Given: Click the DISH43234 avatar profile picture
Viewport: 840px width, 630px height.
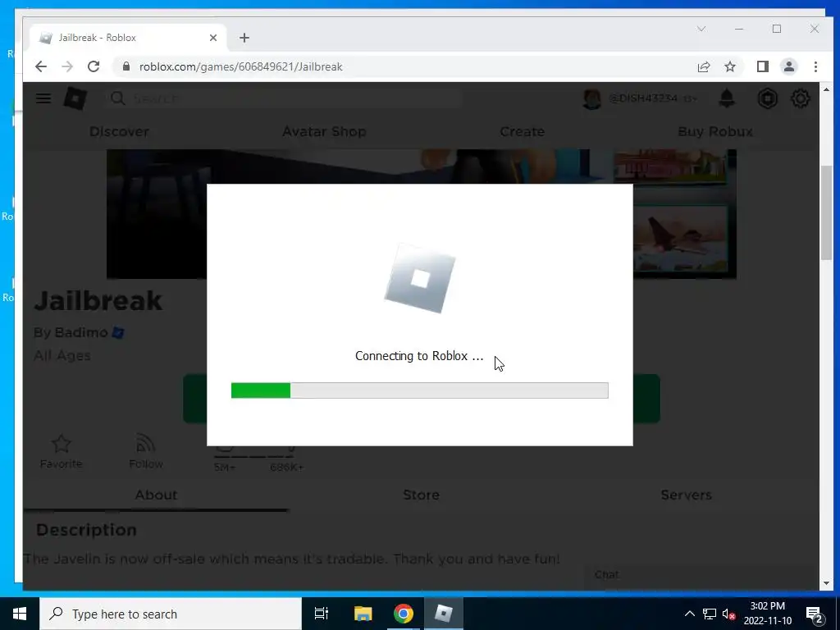Looking at the screenshot, I should pyautogui.click(x=592, y=98).
